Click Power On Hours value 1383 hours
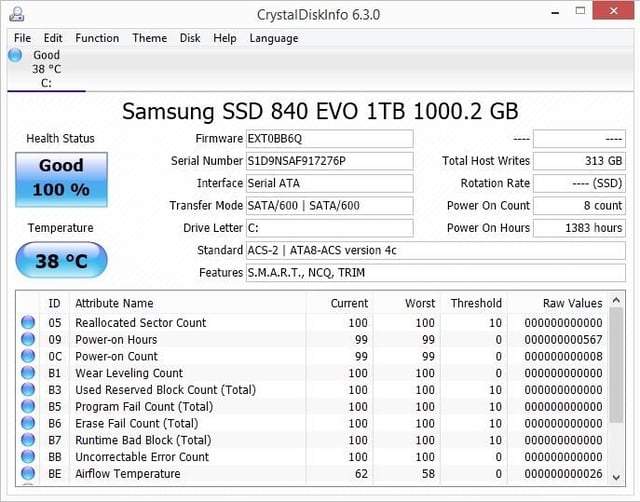 [x=579, y=228]
